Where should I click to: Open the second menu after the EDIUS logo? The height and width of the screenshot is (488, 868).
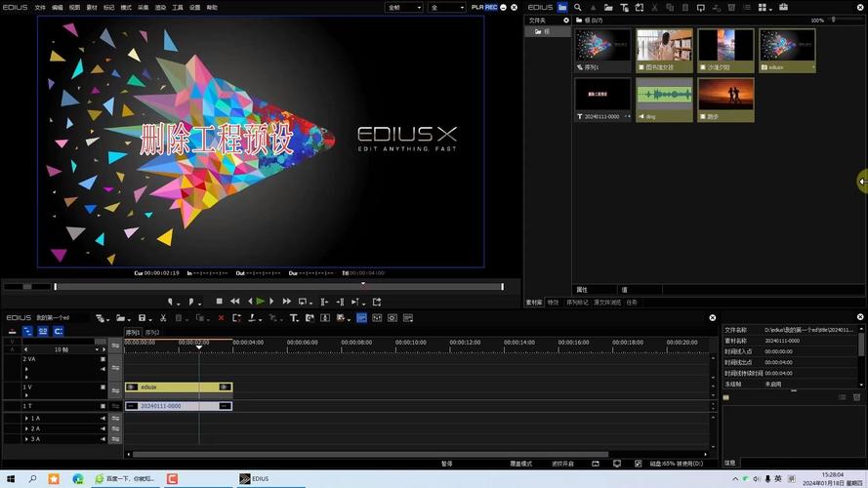coord(57,7)
